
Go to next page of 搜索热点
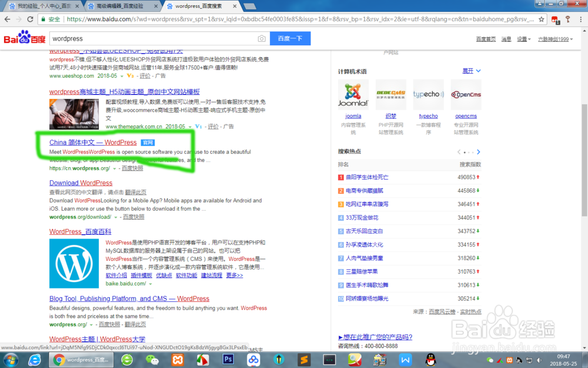pos(479,152)
